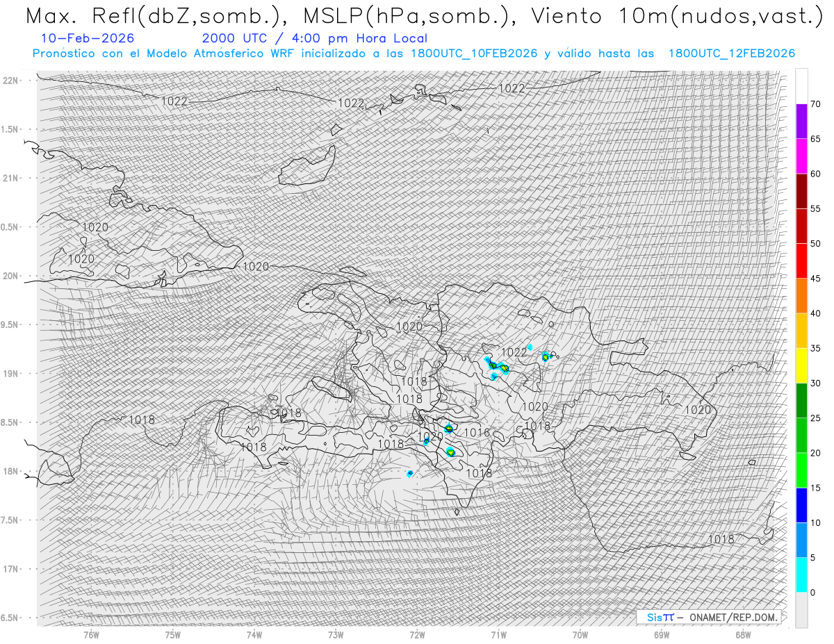Click the magenta 60–65 dBZ color swatch
Viewport: 834px width, 644px height.
[801, 156]
